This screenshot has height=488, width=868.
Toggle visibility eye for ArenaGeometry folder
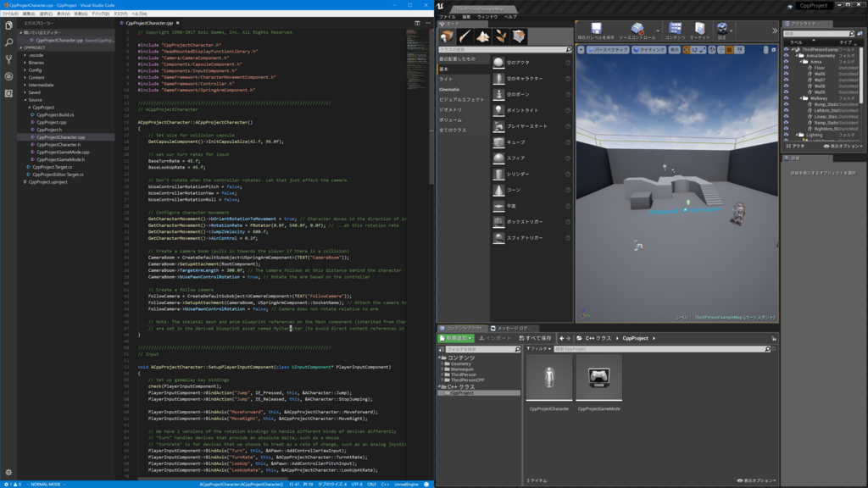786,56
